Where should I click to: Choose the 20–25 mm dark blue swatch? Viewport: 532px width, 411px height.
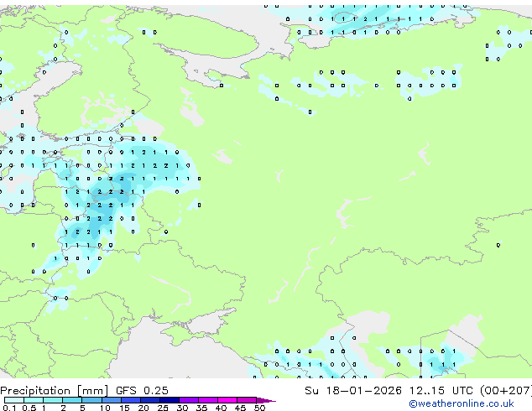click(x=149, y=400)
